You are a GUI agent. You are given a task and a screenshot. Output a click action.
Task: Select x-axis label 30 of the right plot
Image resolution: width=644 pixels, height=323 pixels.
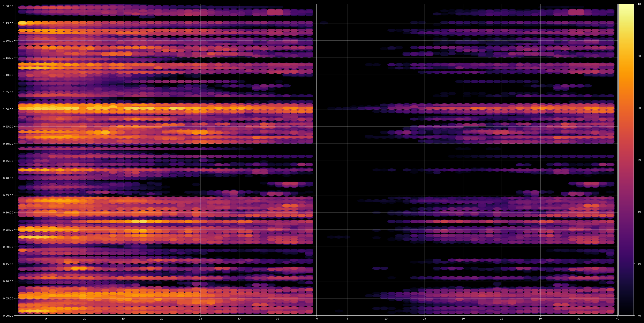(540, 319)
